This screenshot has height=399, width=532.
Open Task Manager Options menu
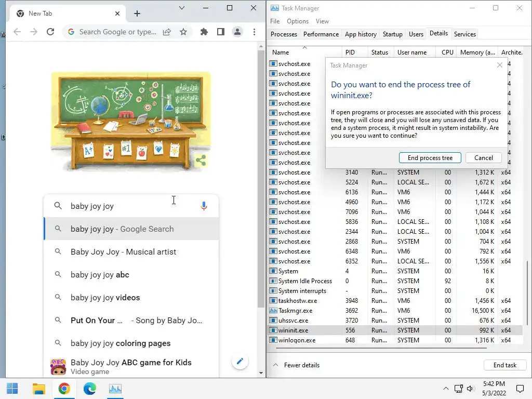pos(298,21)
